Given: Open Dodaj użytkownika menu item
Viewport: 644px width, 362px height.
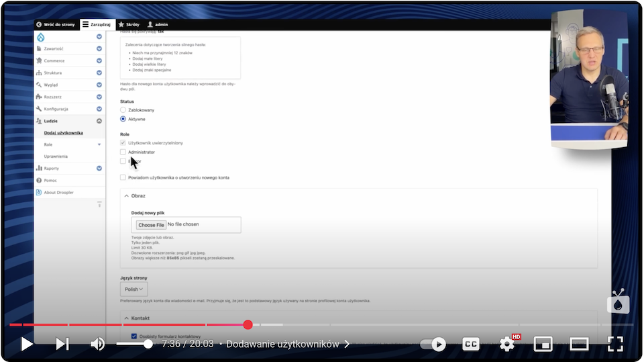Looking at the screenshot, I should 63,133.
